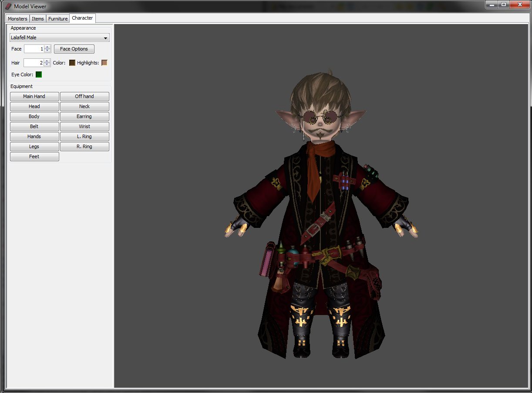Click the Face number input field
Screen dimensions: 532x393
click(34, 49)
